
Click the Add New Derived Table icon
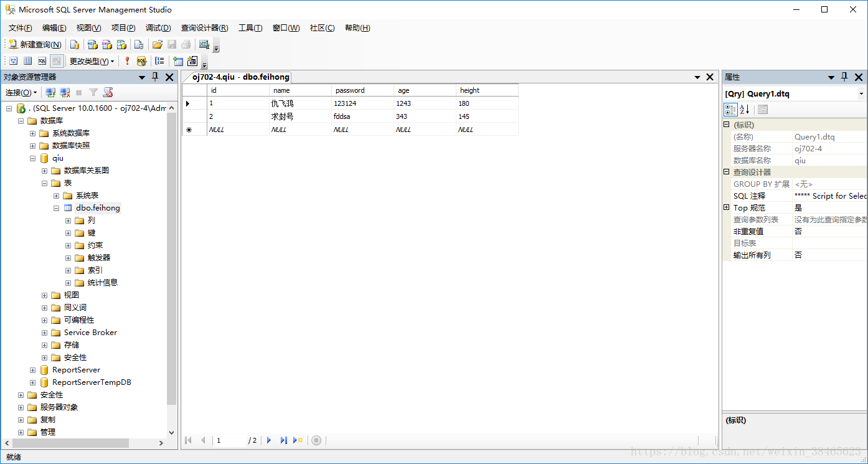(192, 61)
